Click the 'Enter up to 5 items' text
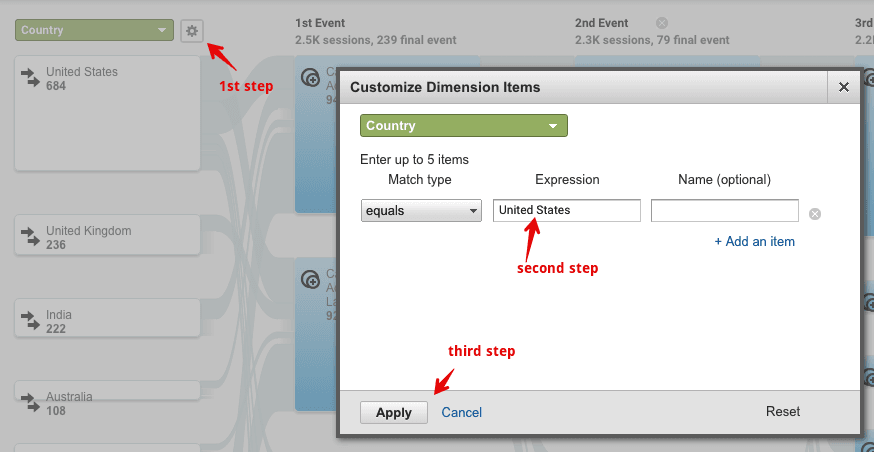Image resolution: width=874 pixels, height=452 pixels. click(414, 160)
